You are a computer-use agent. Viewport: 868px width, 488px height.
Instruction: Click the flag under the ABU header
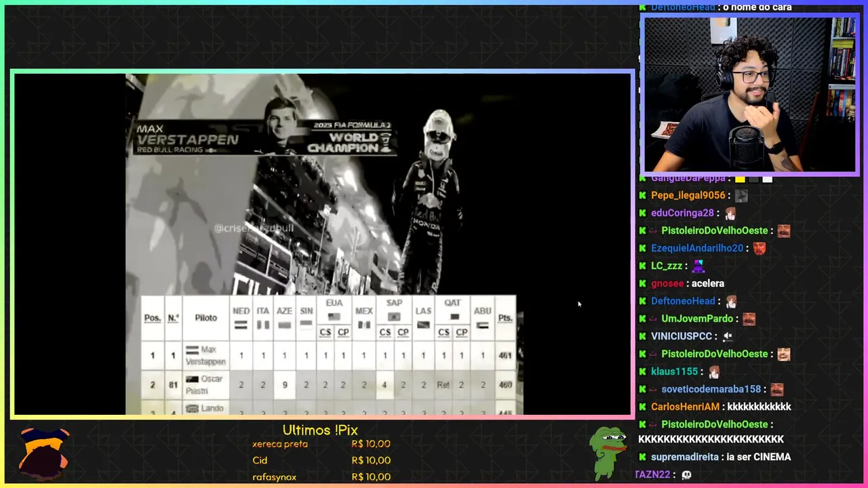(x=482, y=325)
